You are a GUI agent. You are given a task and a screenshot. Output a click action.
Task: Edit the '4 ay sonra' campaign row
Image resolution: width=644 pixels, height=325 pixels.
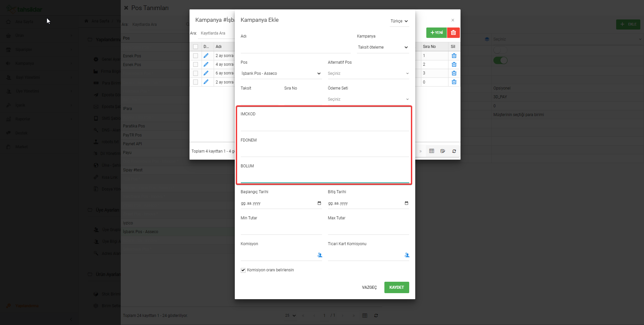206,64
